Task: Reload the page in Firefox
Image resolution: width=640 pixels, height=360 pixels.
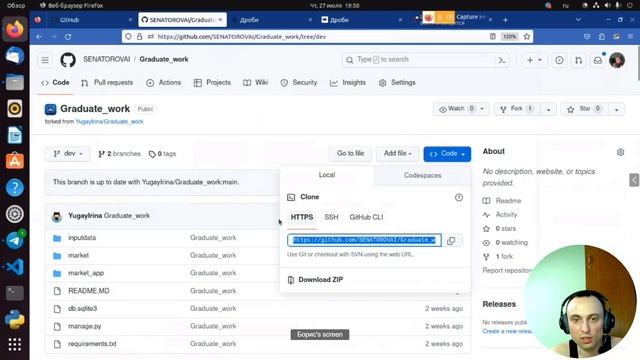Action: point(68,36)
